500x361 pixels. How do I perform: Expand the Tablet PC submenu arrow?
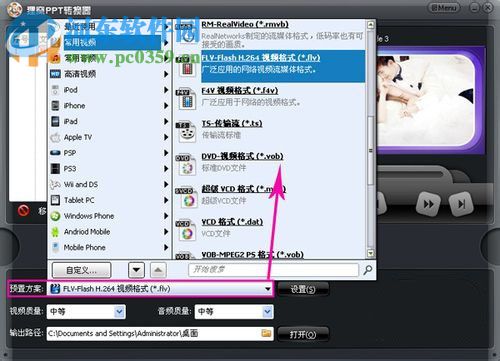(x=166, y=200)
